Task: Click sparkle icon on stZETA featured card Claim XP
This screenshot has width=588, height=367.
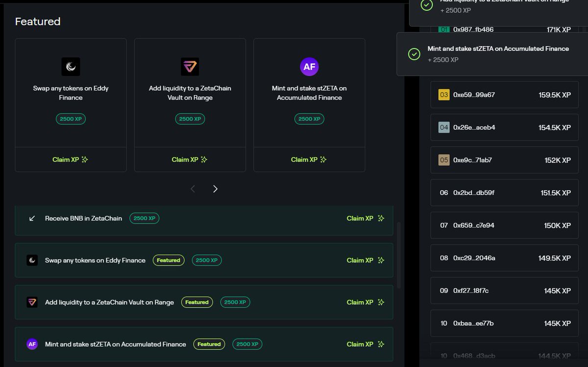Action: point(323,159)
